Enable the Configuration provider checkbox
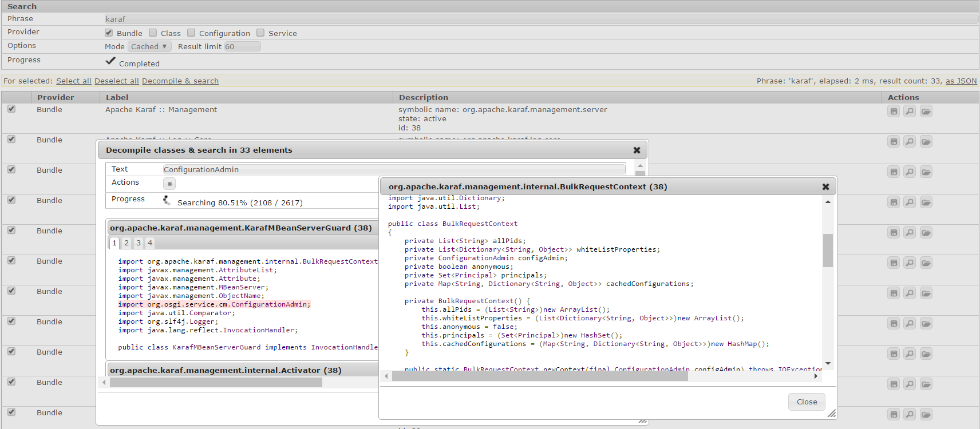Viewport: 980px width, 429px height. click(191, 33)
